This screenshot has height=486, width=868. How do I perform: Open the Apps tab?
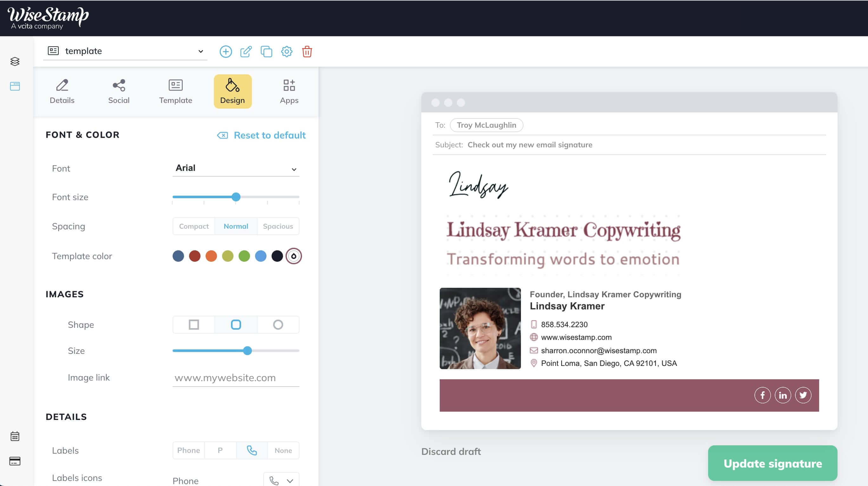click(289, 91)
